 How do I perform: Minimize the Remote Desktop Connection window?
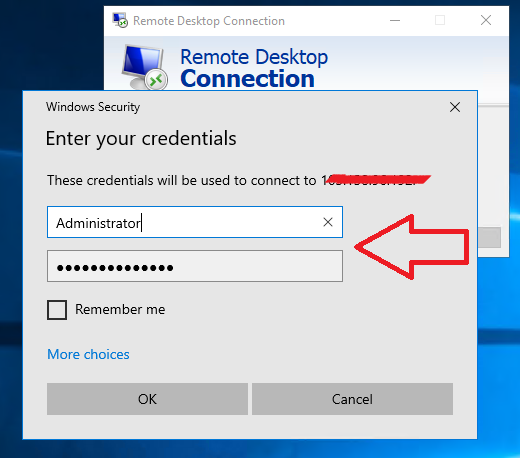[395, 20]
